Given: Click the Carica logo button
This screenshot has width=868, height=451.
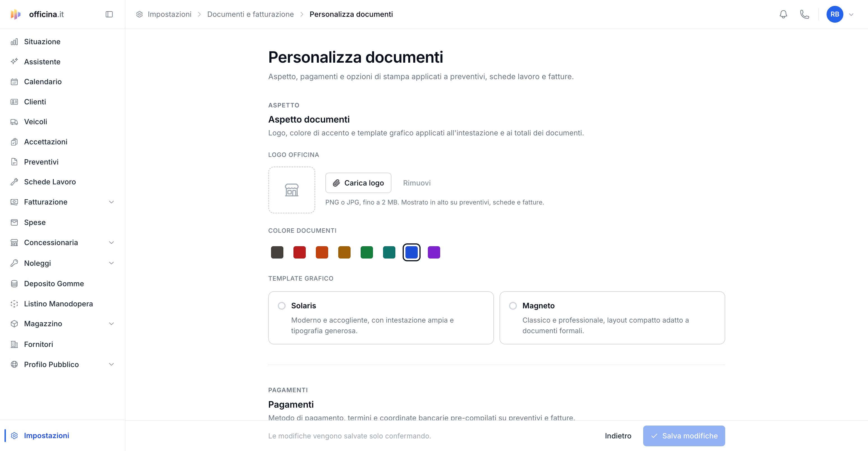Looking at the screenshot, I should click(358, 183).
